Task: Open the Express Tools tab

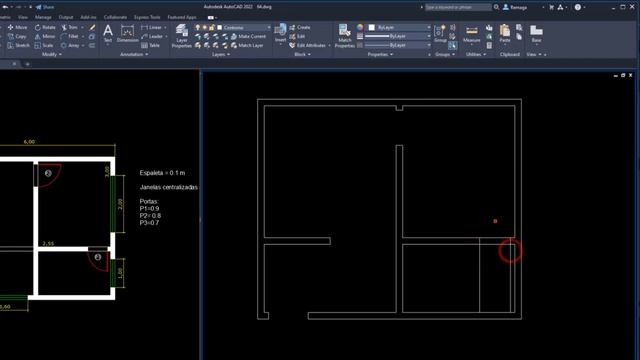Action: 147,17
